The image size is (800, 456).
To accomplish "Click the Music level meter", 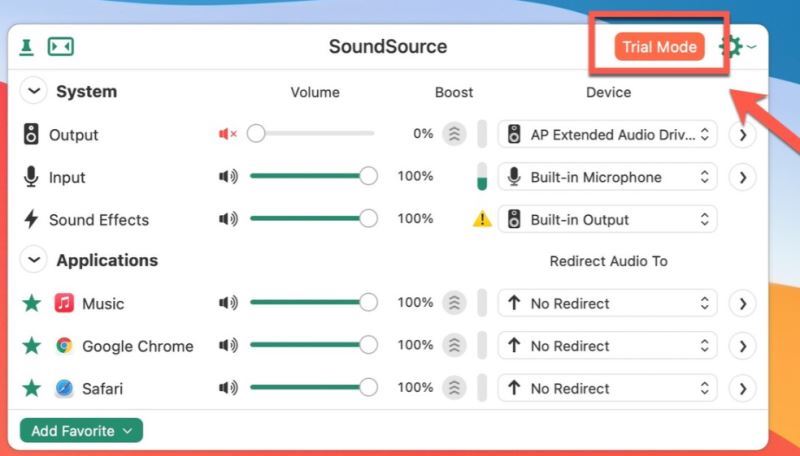I will tap(482, 303).
